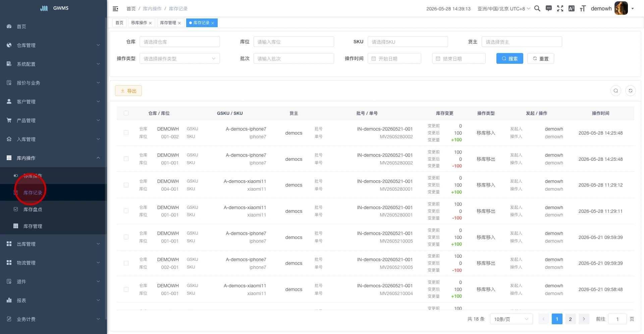Click the 库位 input field

click(294, 42)
